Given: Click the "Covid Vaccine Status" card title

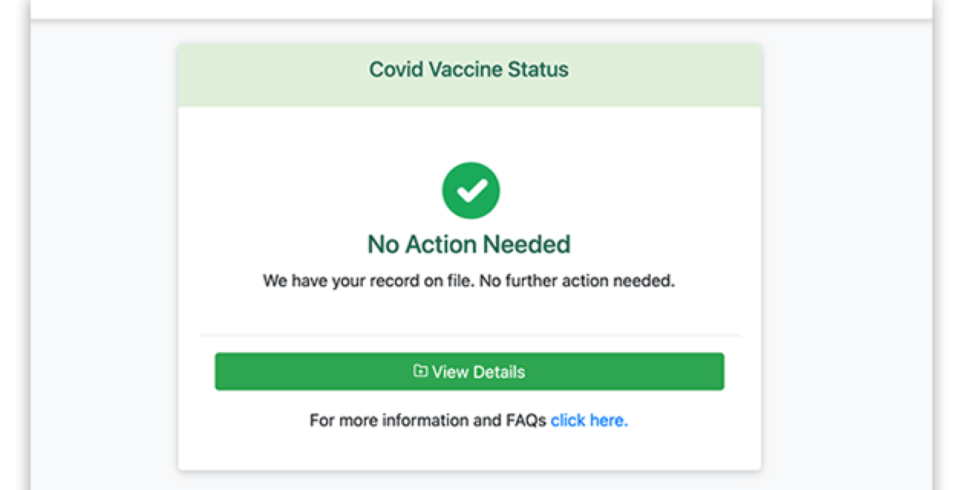Looking at the screenshot, I should (469, 70).
